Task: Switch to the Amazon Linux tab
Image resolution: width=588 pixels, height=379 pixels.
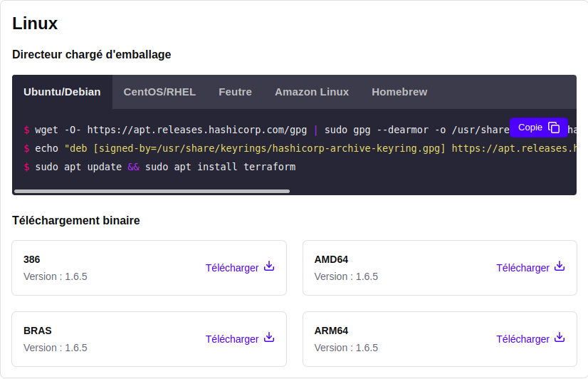Action: [x=312, y=92]
